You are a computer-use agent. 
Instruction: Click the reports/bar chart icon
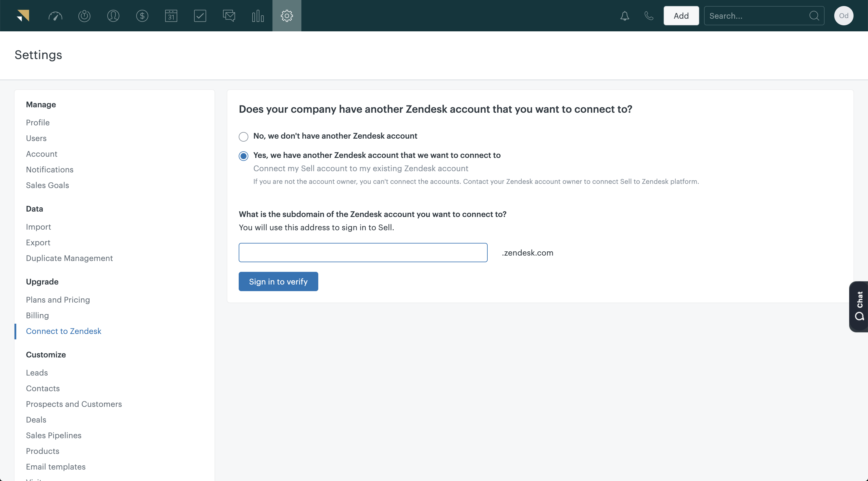click(x=258, y=15)
